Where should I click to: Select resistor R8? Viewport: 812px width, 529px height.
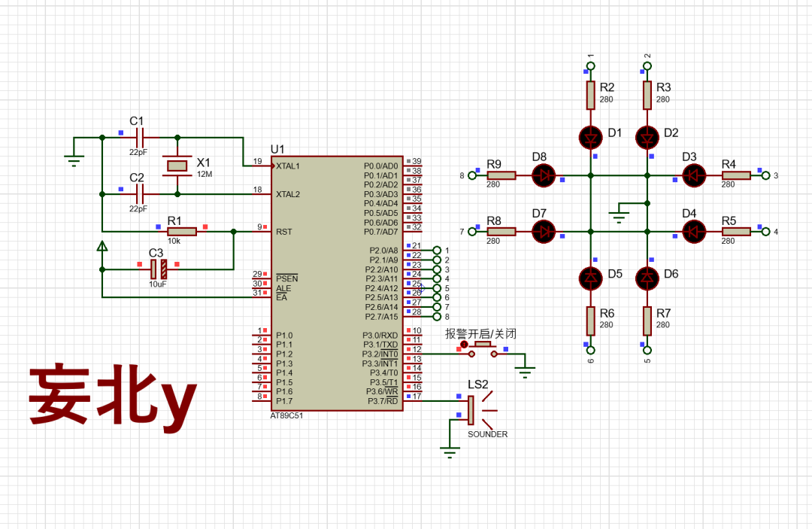coord(501,232)
